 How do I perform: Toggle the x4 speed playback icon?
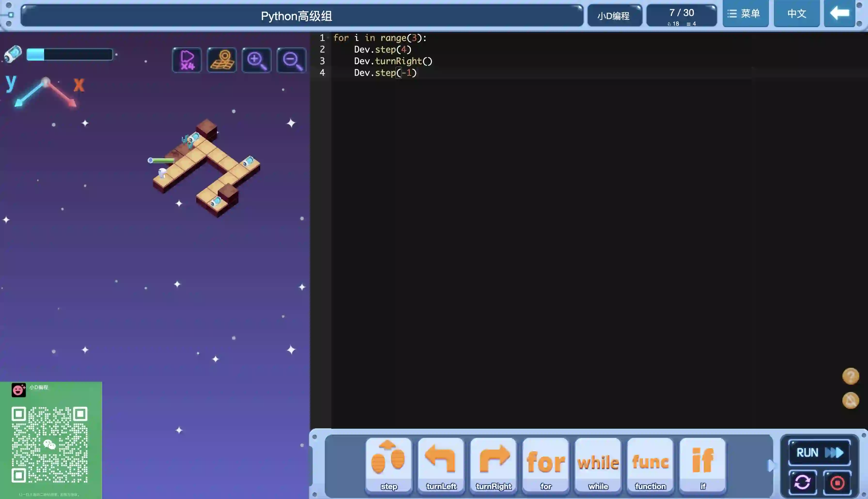(x=187, y=60)
